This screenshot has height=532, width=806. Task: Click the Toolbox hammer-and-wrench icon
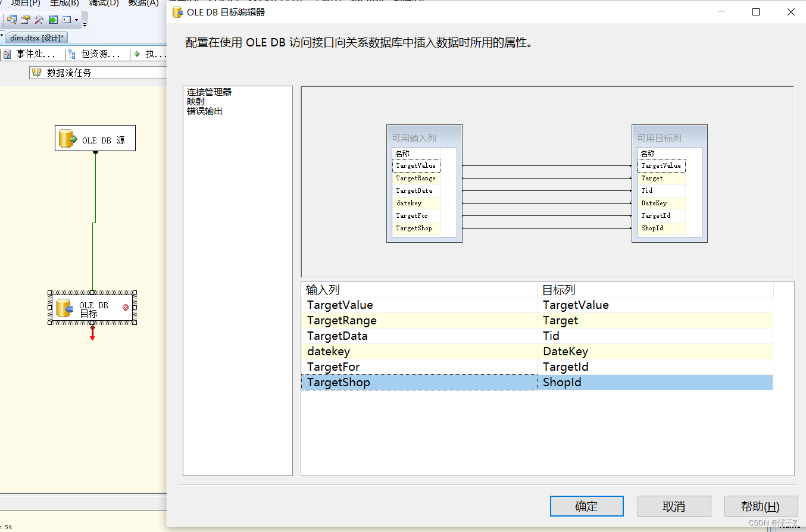[x=39, y=20]
